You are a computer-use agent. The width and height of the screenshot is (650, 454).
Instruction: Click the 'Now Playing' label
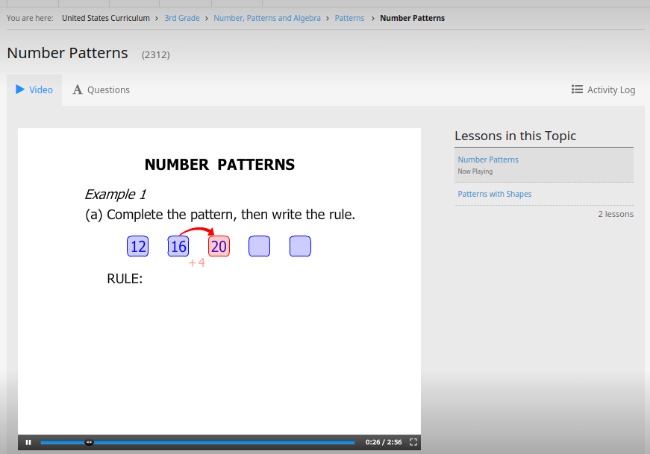click(x=475, y=171)
